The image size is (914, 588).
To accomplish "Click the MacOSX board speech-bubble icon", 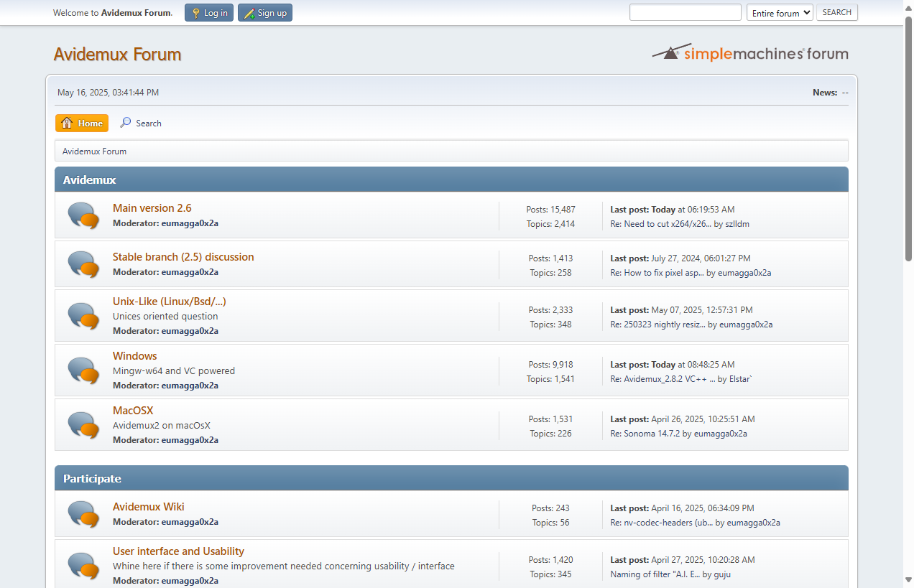I will coord(83,425).
